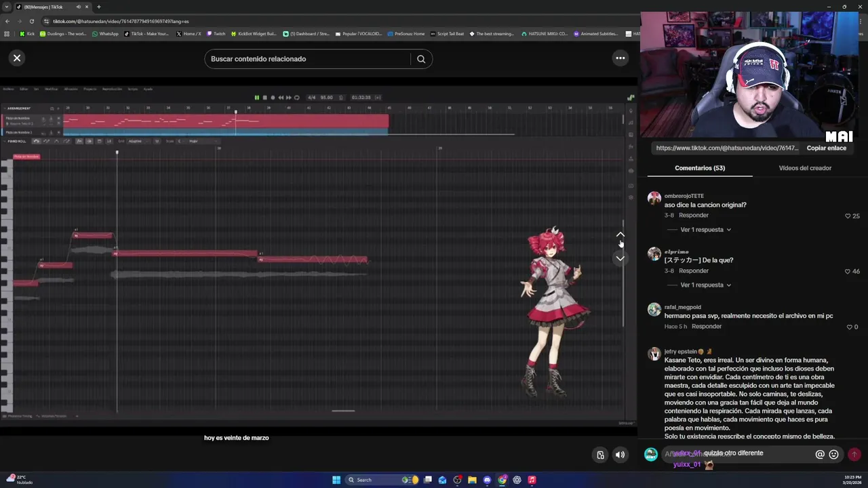
Task: Click the browser address bar URL
Action: (x=121, y=21)
